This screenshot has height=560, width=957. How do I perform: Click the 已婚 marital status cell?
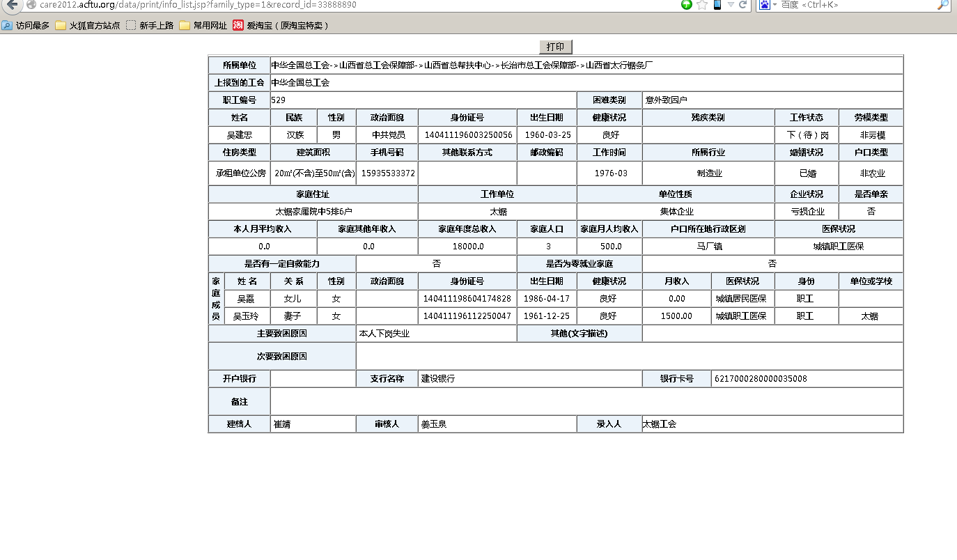[807, 173]
